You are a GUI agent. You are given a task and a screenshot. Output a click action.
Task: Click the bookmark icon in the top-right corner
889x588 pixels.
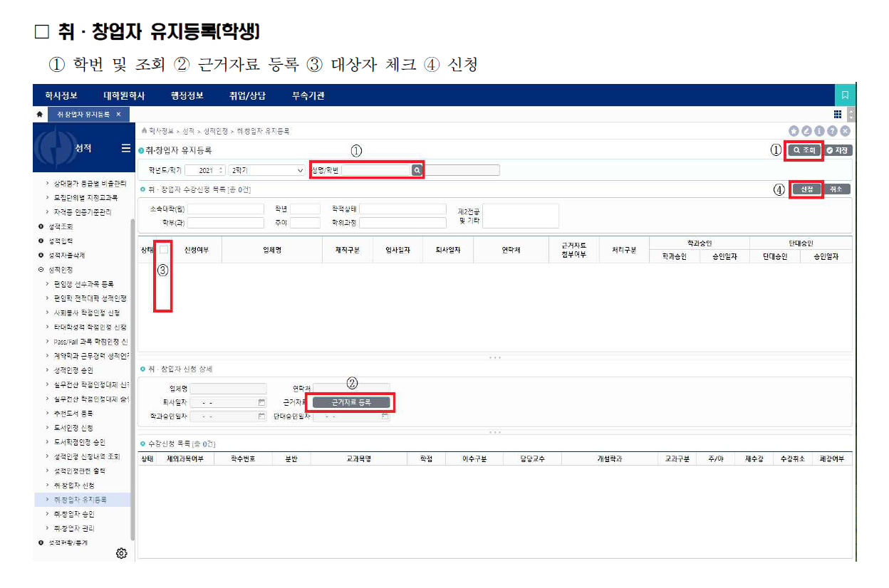[x=845, y=95]
